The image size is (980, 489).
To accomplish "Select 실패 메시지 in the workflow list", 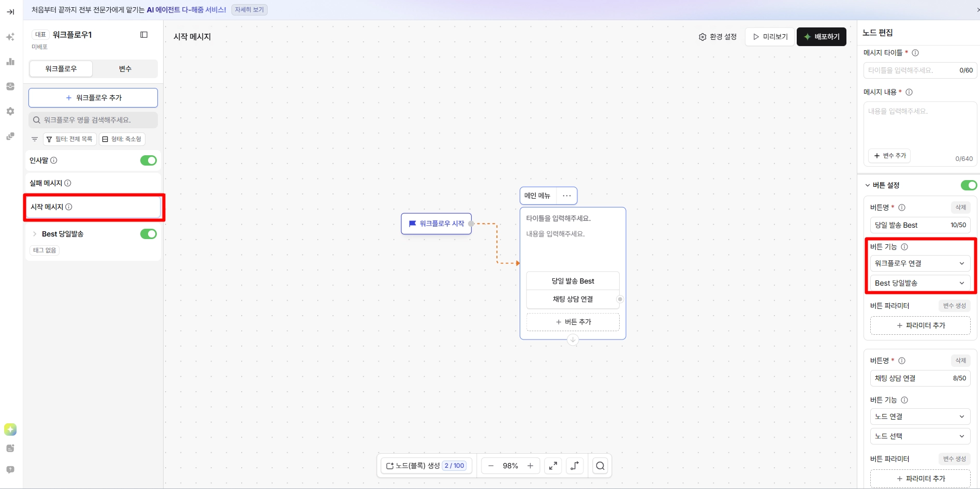I will pos(93,183).
